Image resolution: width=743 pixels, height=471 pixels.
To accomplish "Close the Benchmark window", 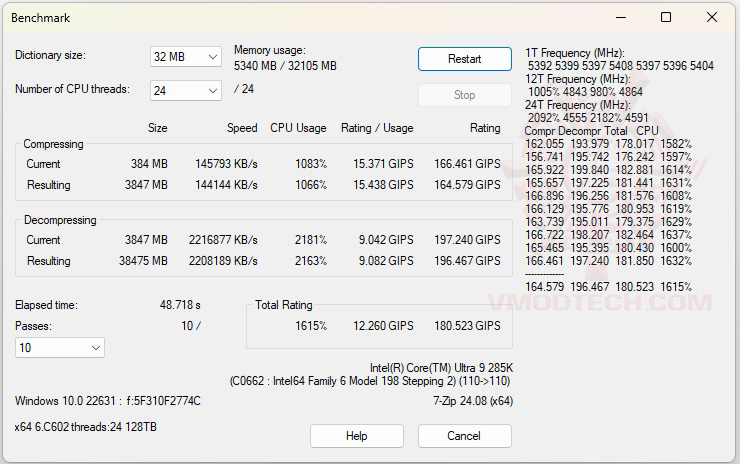I will (711, 18).
